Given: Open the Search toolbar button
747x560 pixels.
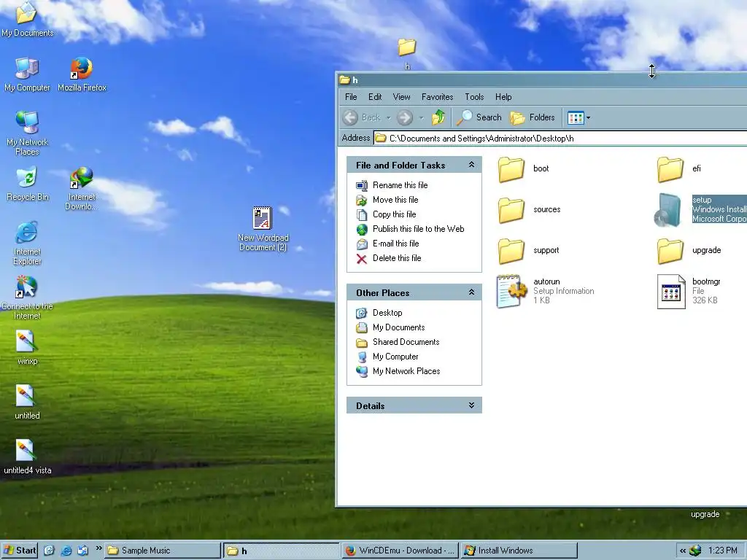Looking at the screenshot, I should coord(479,117).
